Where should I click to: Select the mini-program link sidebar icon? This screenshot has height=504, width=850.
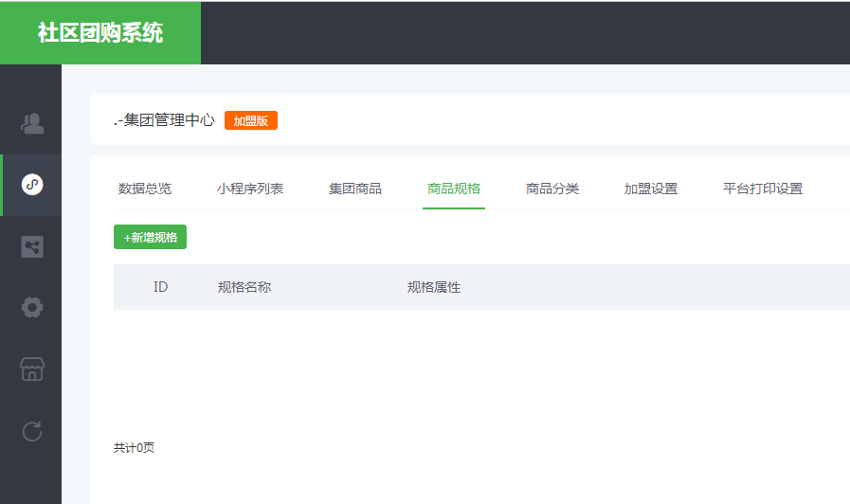pos(32,185)
